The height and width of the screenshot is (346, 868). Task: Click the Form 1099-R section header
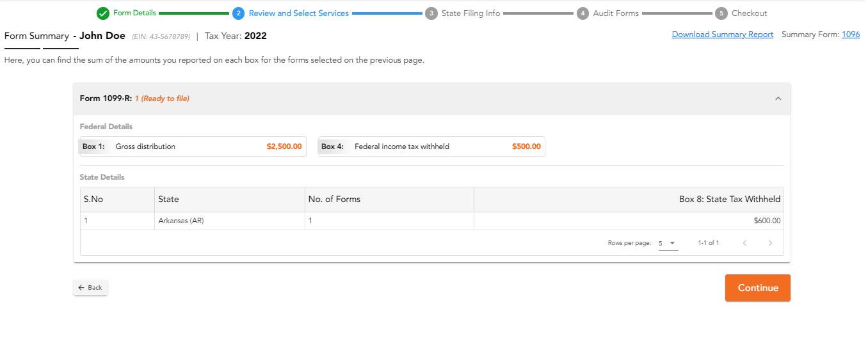point(432,98)
